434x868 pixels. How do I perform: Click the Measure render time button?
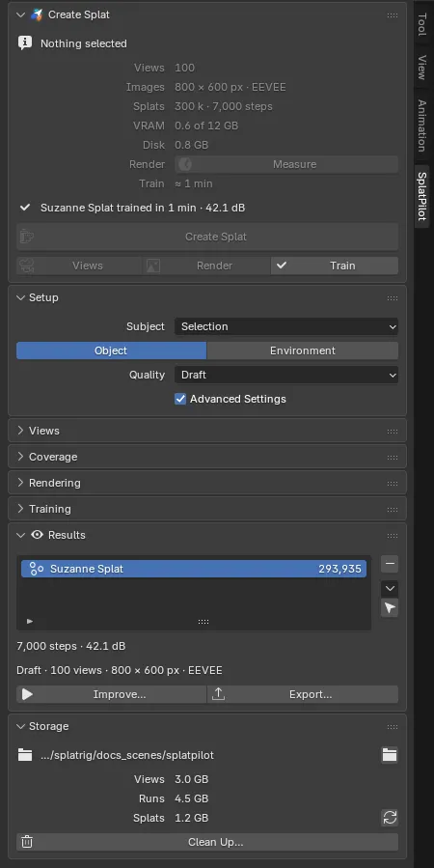(286, 164)
